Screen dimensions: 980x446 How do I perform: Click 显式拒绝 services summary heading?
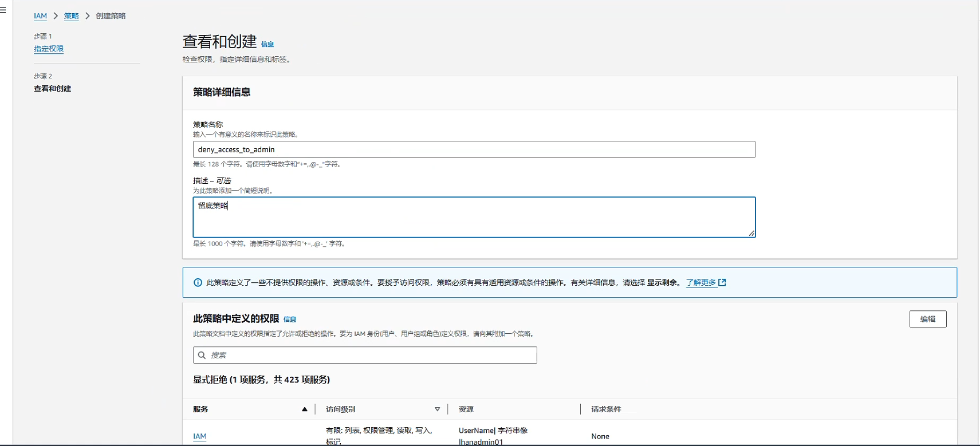pos(261,380)
